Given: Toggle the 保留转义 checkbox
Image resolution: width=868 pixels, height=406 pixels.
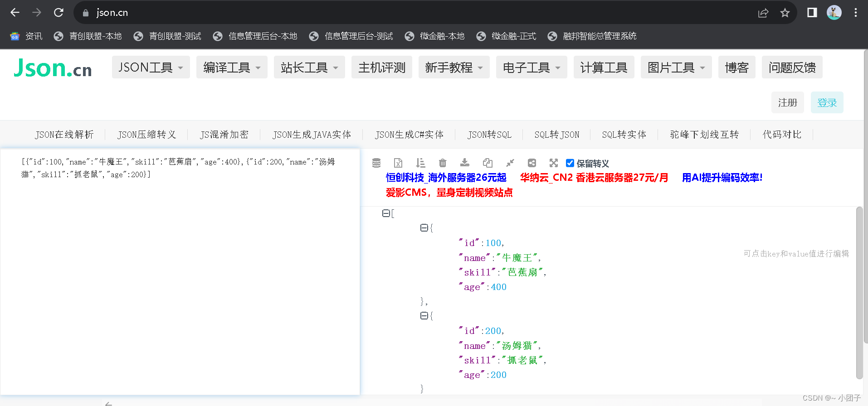Looking at the screenshot, I should [x=570, y=163].
